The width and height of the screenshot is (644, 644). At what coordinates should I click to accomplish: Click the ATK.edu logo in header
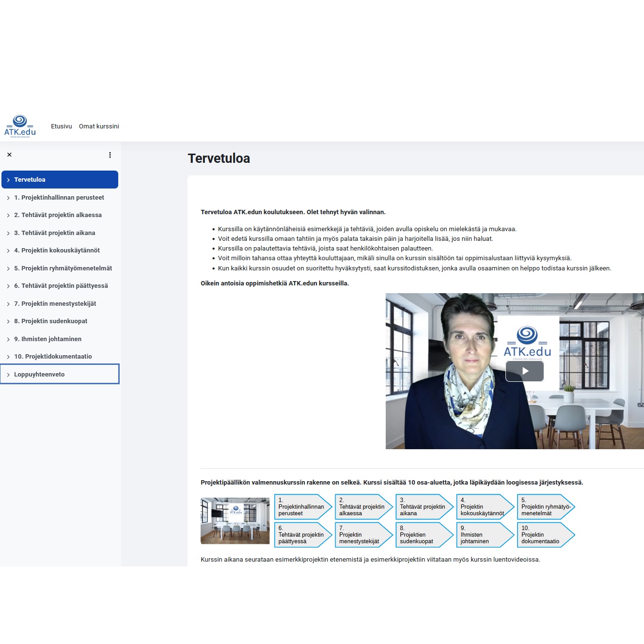click(x=20, y=126)
